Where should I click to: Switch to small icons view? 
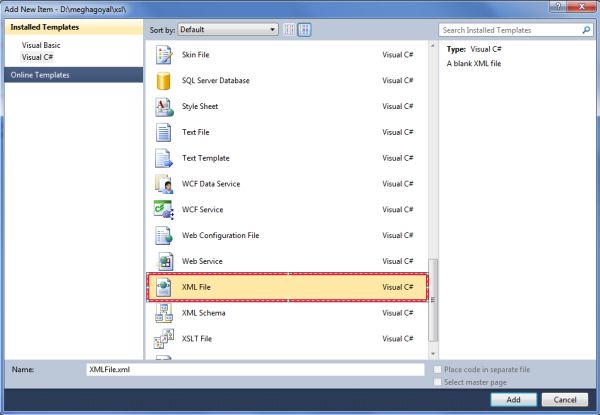pos(289,29)
